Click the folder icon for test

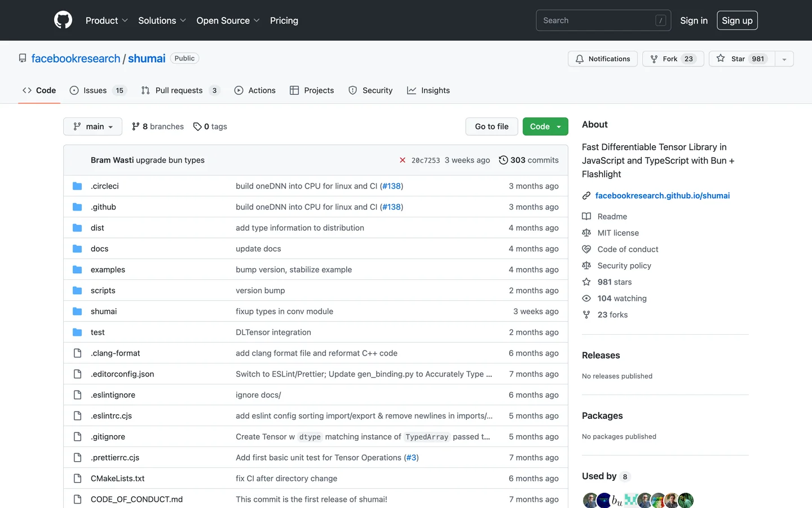(77, 332)
